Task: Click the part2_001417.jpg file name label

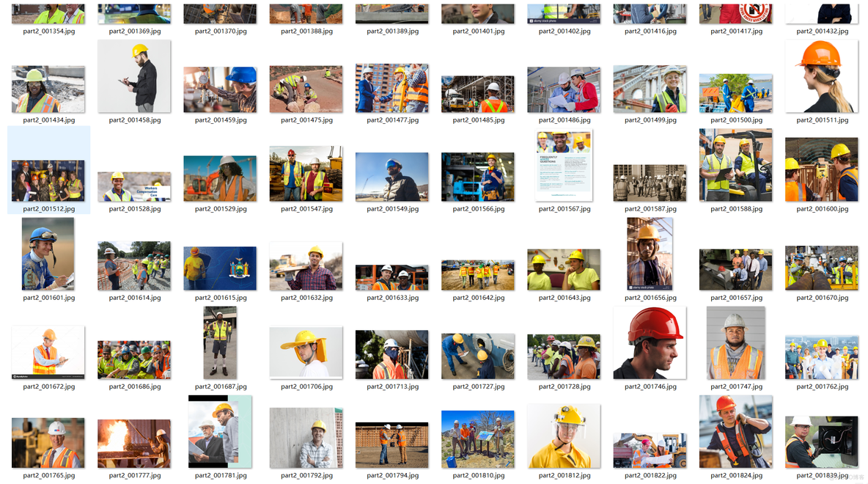Action: pyautogui.click(x=735, y=32)
